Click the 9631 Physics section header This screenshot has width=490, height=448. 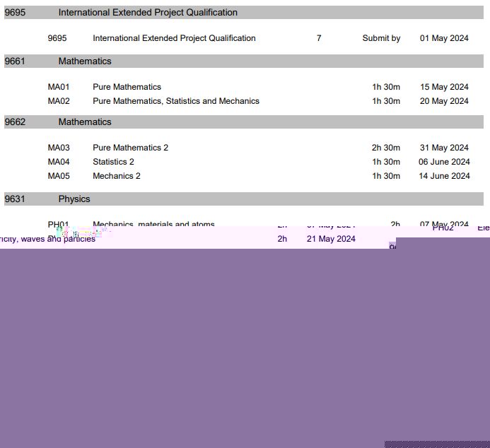tap(74, 199)
